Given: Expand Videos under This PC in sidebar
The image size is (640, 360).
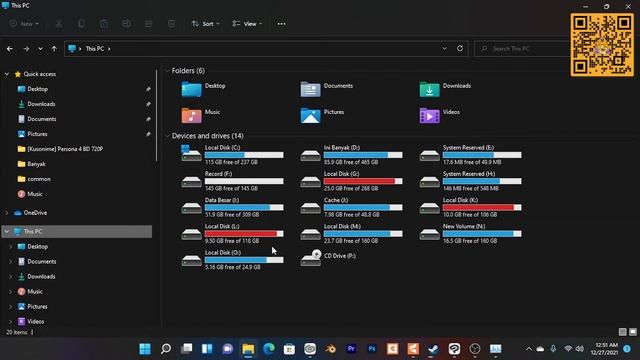Looking at the screenshot, I should (11, 322).
